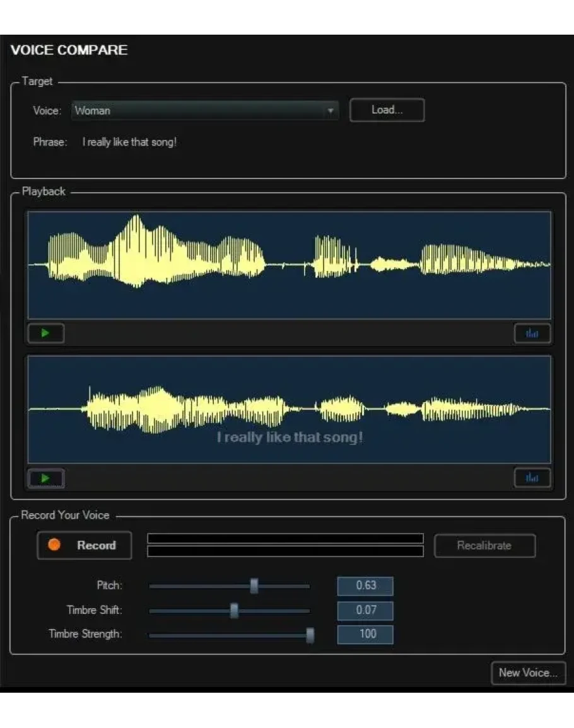Viewport: 574px width, 728px height.
Task: Click the lower input level meter bar
Action: point(285,552)
